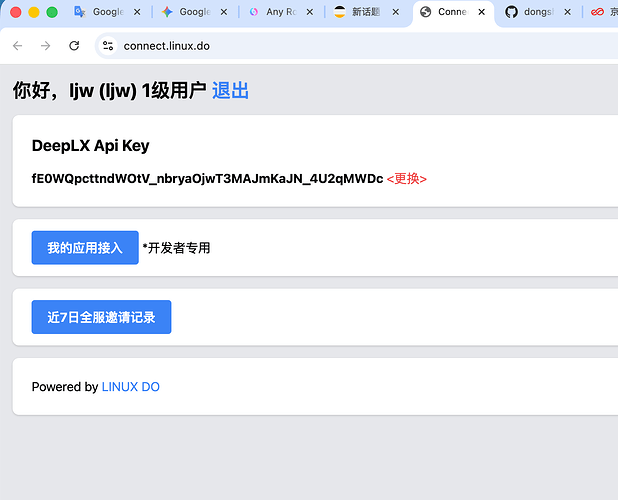
Task: Click the API key string starting fE0WQ
Action: tap(207, 178)
